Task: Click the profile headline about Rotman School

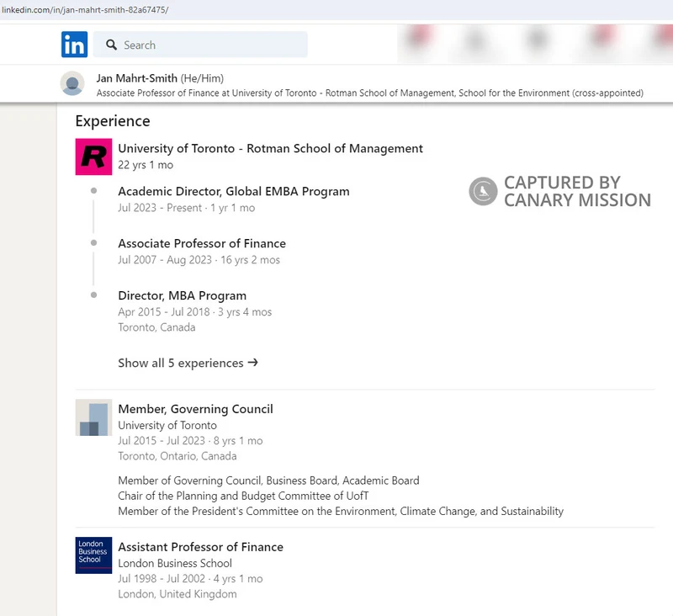Action: coord(369,93)
